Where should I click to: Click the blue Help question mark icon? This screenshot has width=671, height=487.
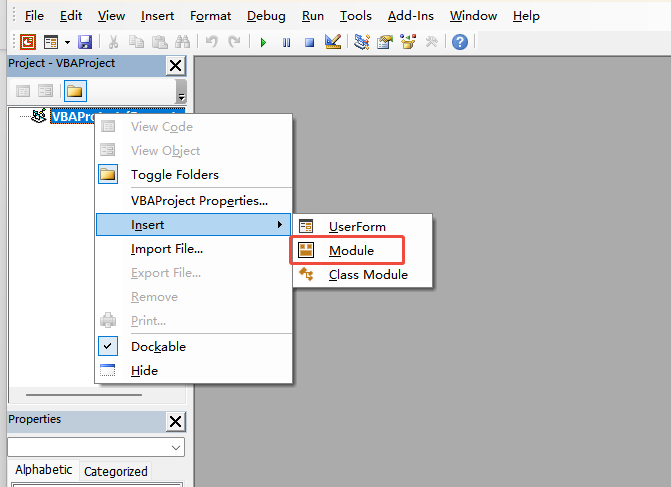pyautogui.click(x=459, y=42)
